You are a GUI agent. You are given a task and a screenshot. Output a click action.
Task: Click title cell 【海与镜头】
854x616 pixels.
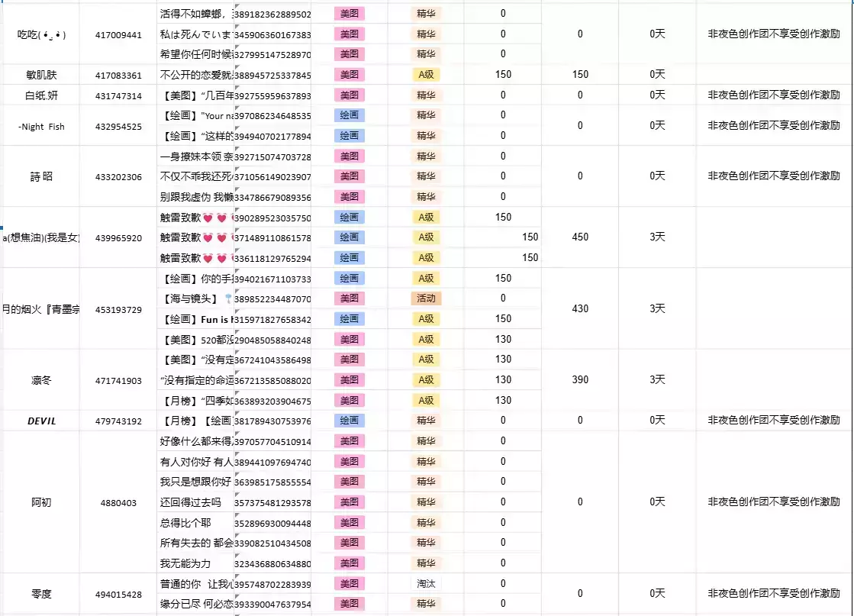[195, 298]
